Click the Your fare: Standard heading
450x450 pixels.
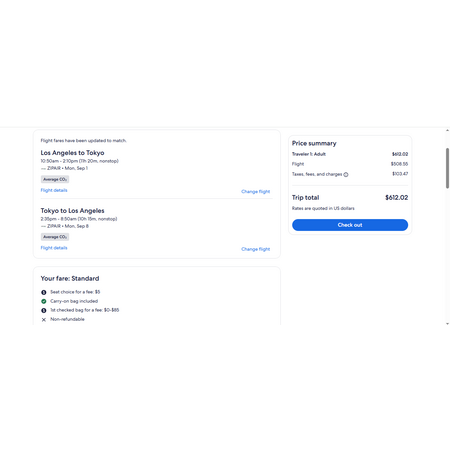pos(70,278)
